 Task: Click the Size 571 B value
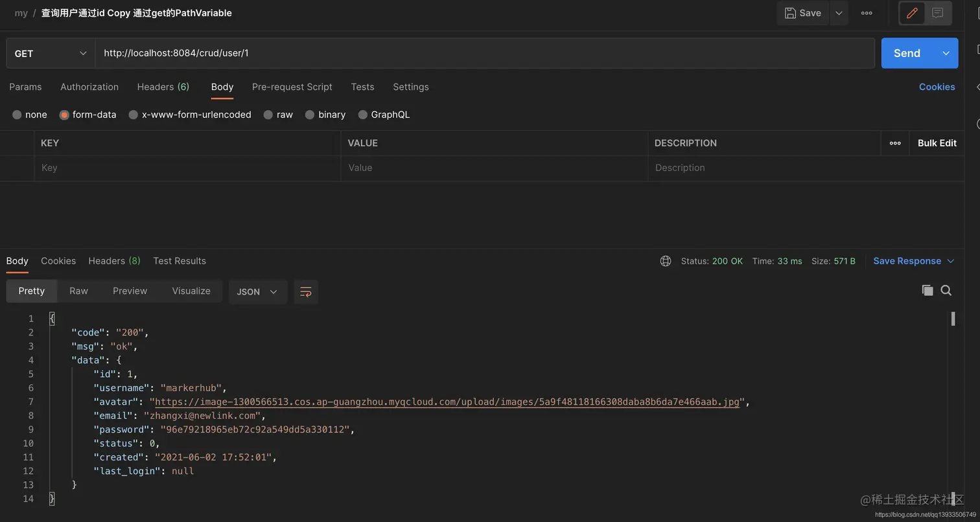845,261
